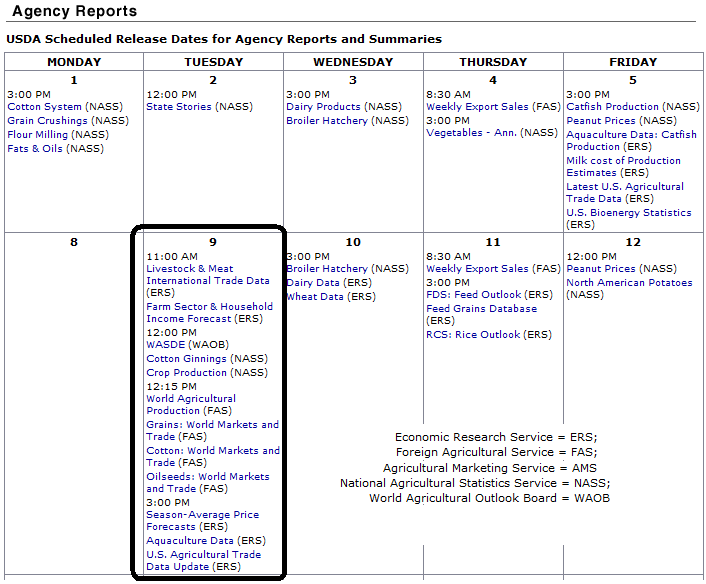Open U.S. Agricultural Trade Data Update link
Screen dimensions: 706x584
coord(204,561)
